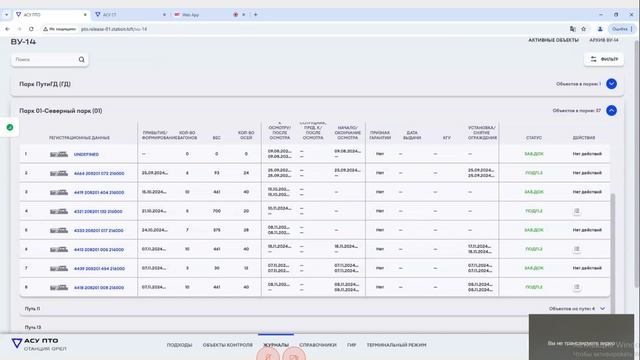Open the browser tab search dropdown arrow

coord(7,15)
